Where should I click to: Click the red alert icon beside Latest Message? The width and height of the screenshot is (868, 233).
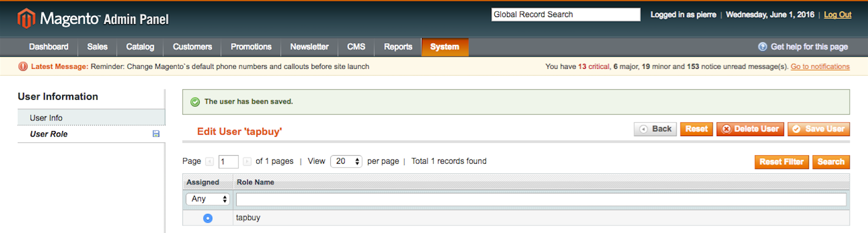pos(23,66)
